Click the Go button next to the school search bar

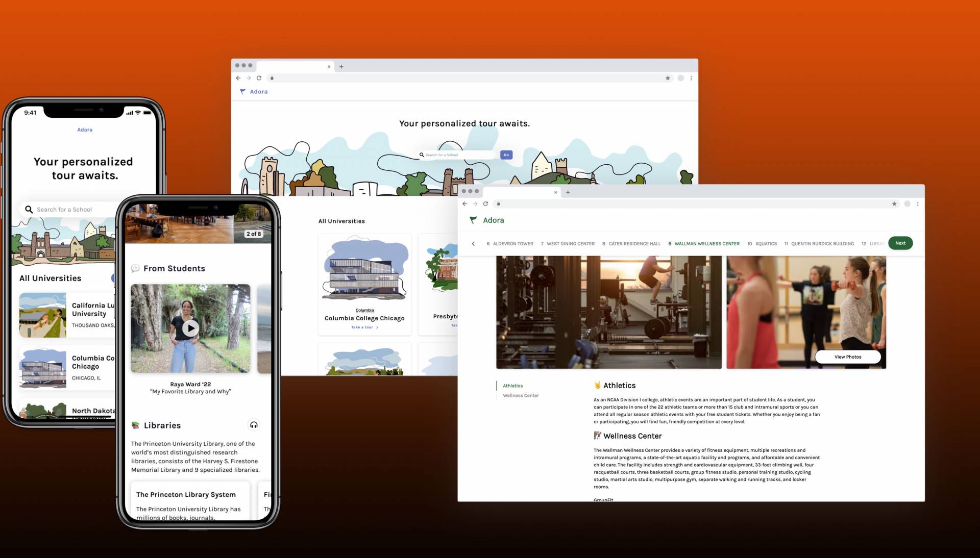click(x=506, y=155)
